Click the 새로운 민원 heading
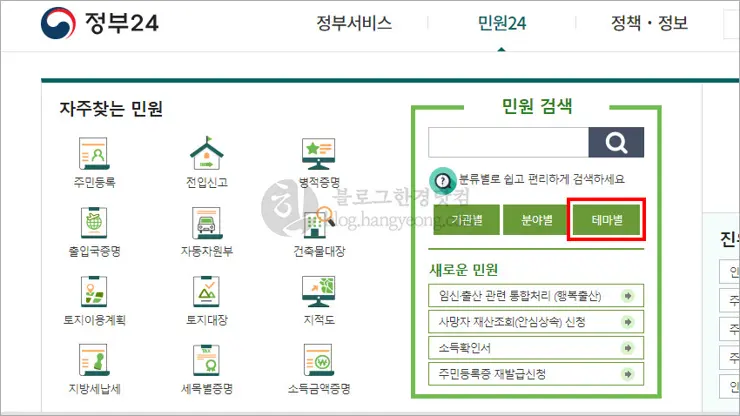 pyautogui.click(x=463, y=270)
